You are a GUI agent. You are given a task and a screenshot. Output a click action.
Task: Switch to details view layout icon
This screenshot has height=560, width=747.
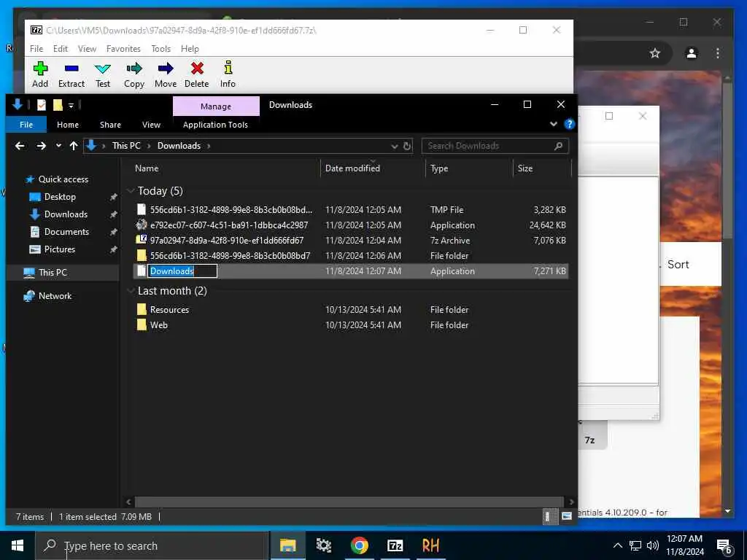tap(549, 517)
